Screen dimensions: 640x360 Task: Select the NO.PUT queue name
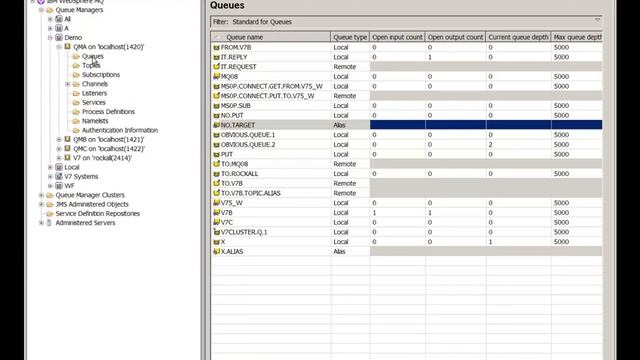click(x=232, y=116)
